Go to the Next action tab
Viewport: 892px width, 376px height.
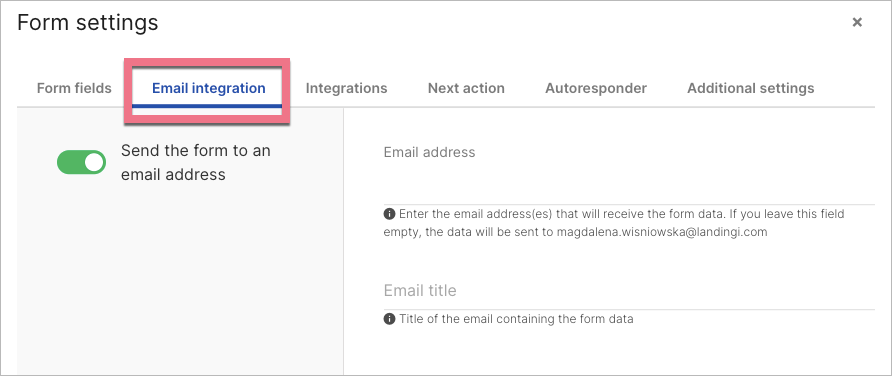point(466,89)
